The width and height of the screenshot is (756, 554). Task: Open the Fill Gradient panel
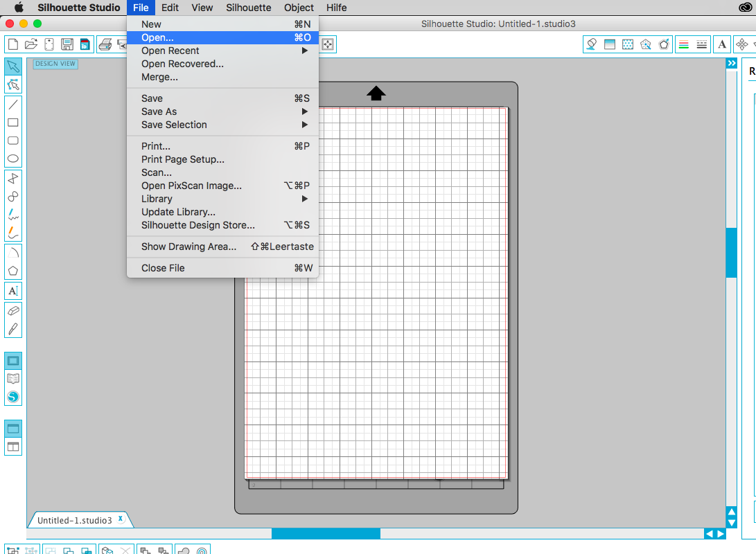point(609,44)
